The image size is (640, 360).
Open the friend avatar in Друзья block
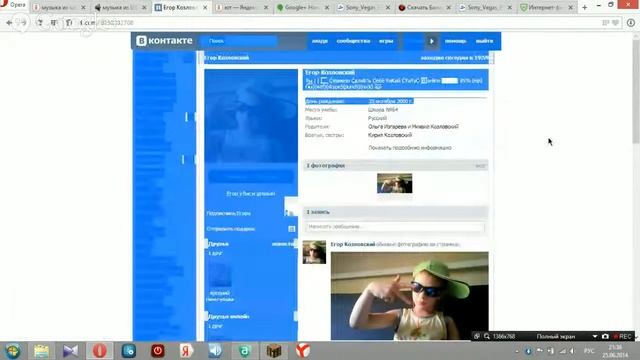click(220, 275)
